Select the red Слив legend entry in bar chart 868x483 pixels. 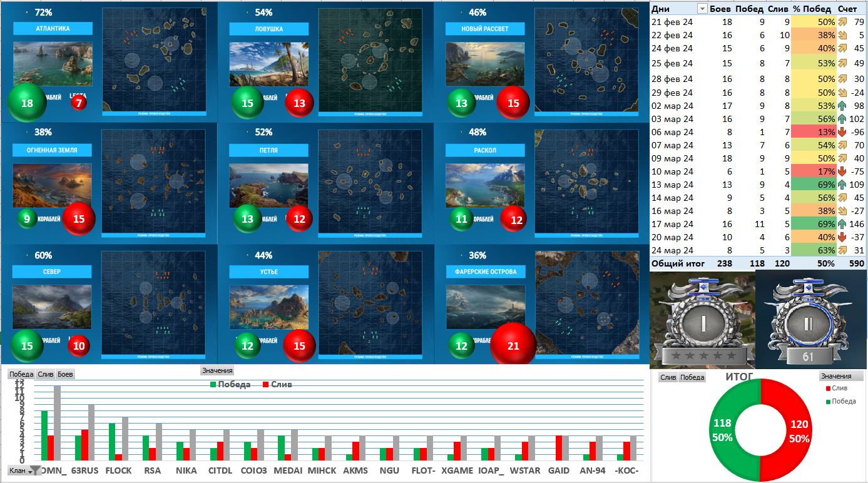click(x=278, y=384)
